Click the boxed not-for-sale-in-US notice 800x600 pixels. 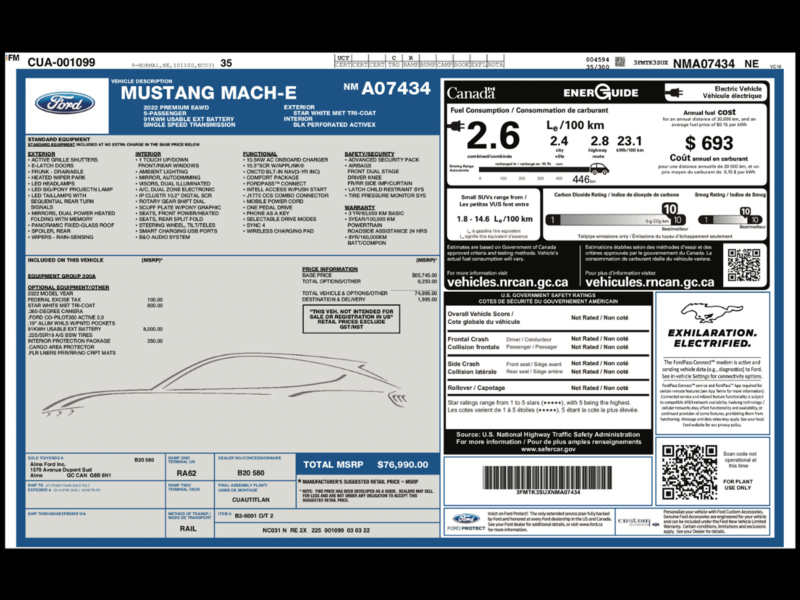(351, 319)
